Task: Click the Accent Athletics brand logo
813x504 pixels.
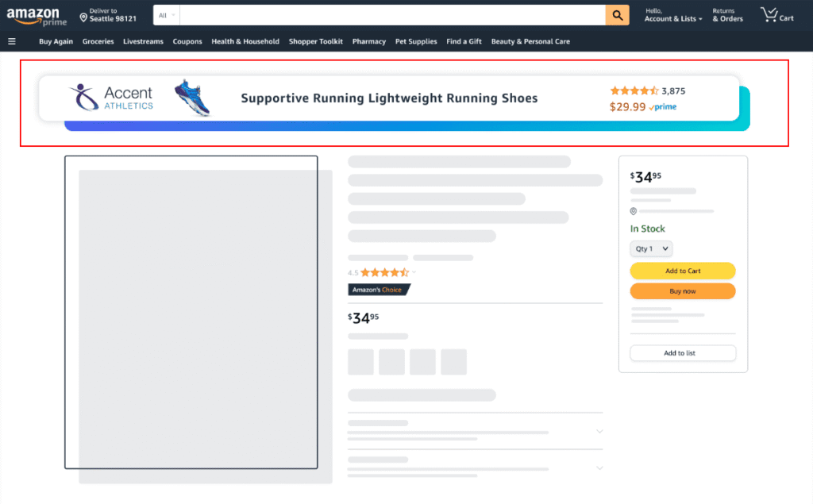Action: (x=111, y=98)
